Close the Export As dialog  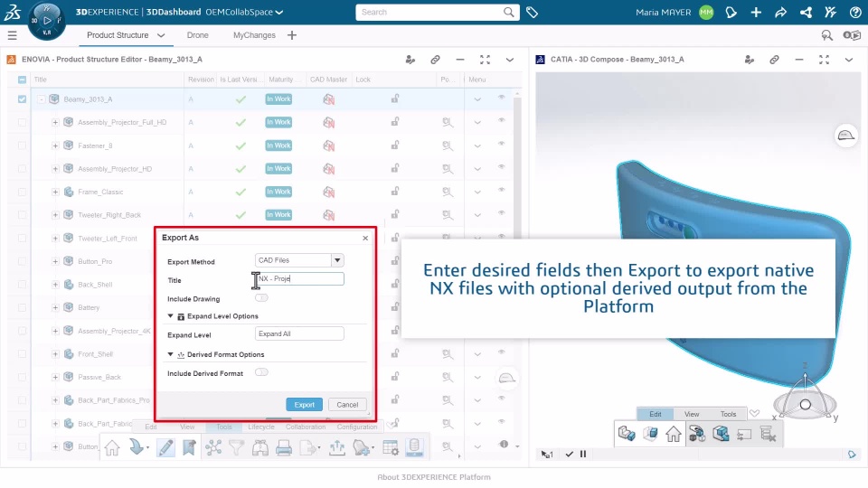click(365, 238)
